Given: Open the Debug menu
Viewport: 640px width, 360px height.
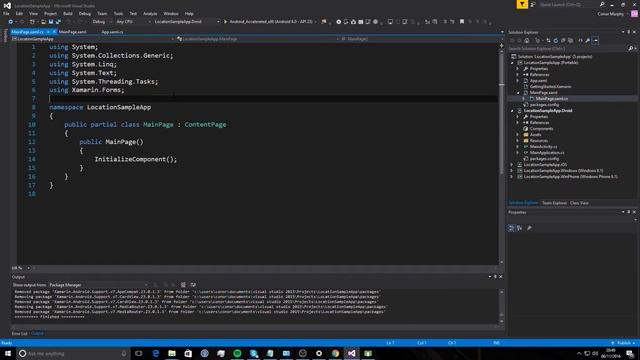Looking at the screenshot, I should point(85,13).
